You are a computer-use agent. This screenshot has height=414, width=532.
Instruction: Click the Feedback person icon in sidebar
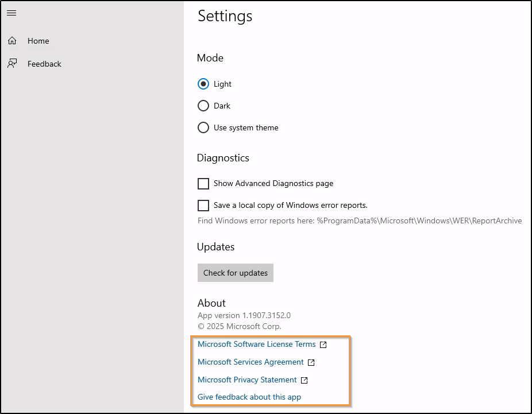12,64
